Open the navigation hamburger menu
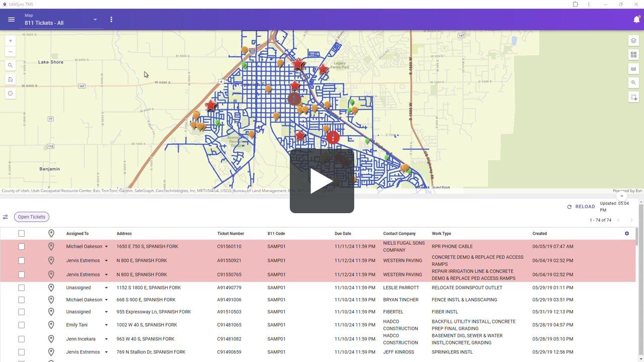The height and width of the screenshot is (362, 644). pos(11,20)
